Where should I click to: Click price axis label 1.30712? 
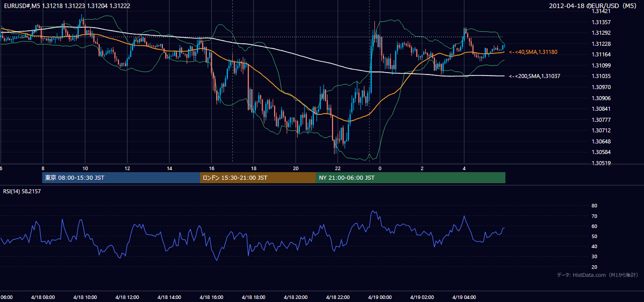pos(601,130)
